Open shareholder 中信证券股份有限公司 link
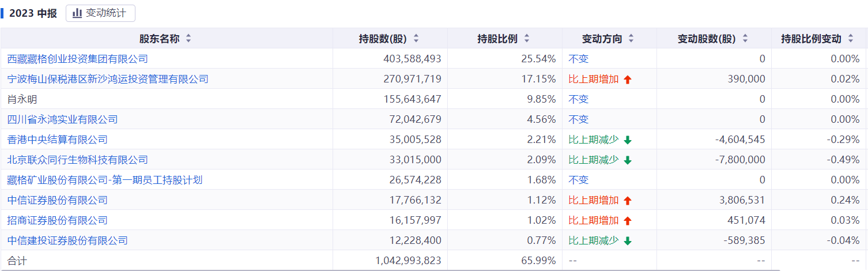 pos(58,200)
